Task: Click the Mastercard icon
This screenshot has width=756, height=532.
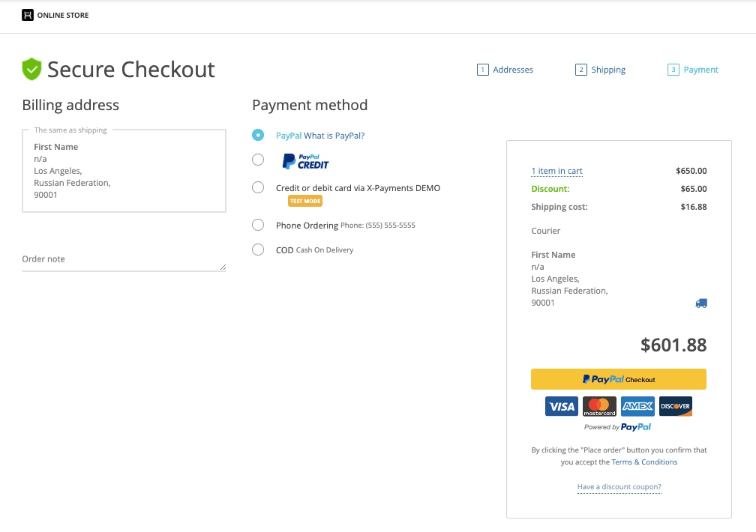Action: click(599, 405)
